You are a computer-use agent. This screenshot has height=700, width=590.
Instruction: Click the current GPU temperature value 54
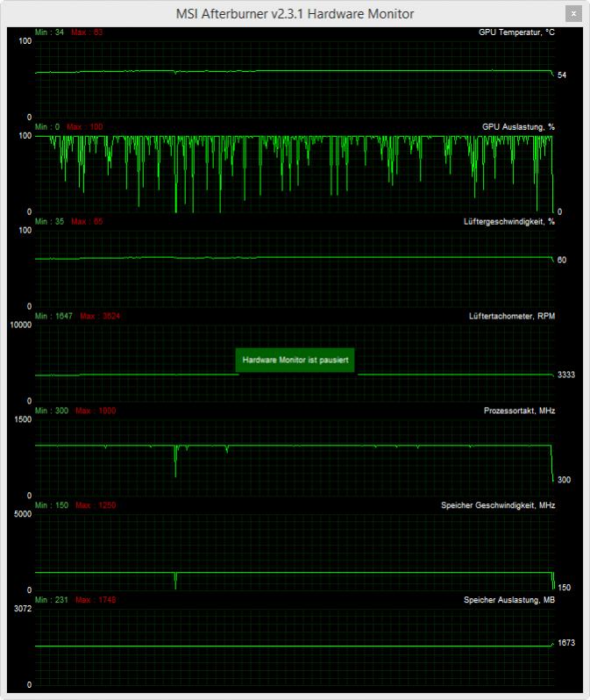pyautogui.click(x=562, y=75)
